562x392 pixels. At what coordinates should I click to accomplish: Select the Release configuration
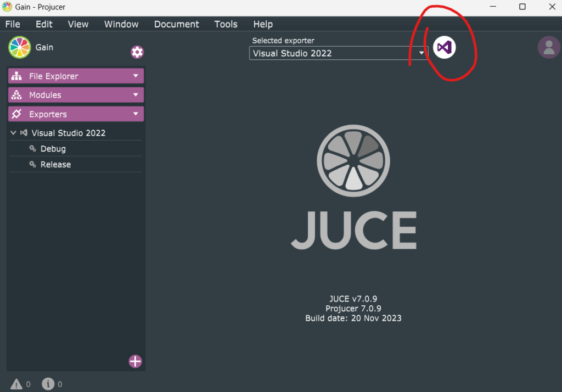75,164
